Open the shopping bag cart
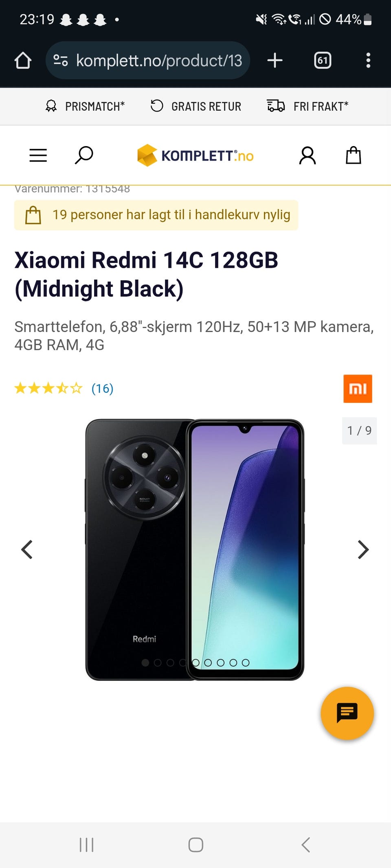391x868 pixels. [354, 155]
